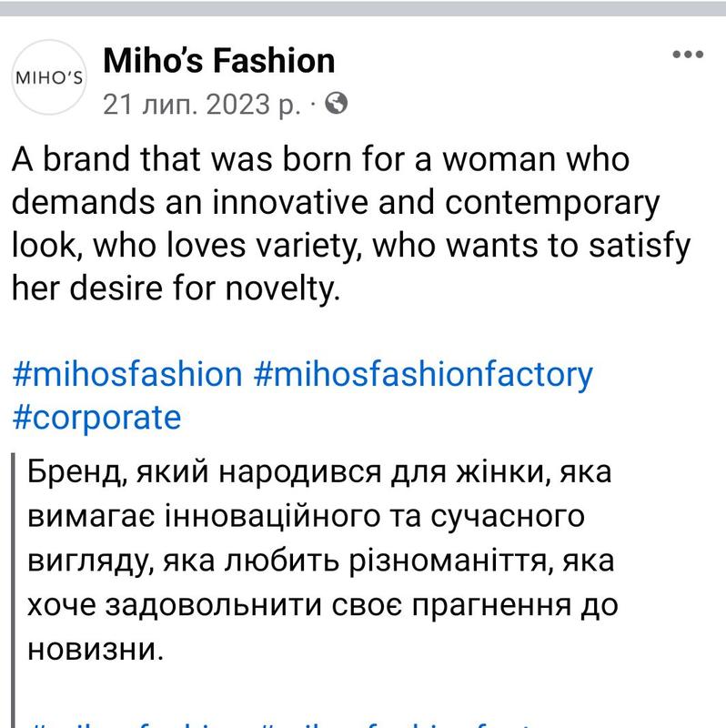Image resolution: width=726 pixels, height=728 pixels.
Task: Tap the gray divider bar above the post
Action: click(363, 9)
